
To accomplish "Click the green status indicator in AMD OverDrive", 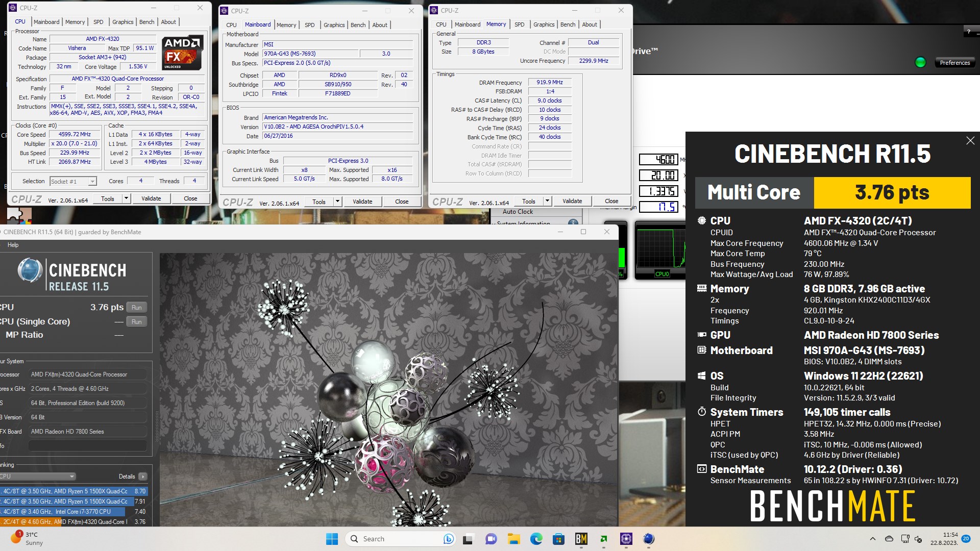I will click(x=920, y=62).
